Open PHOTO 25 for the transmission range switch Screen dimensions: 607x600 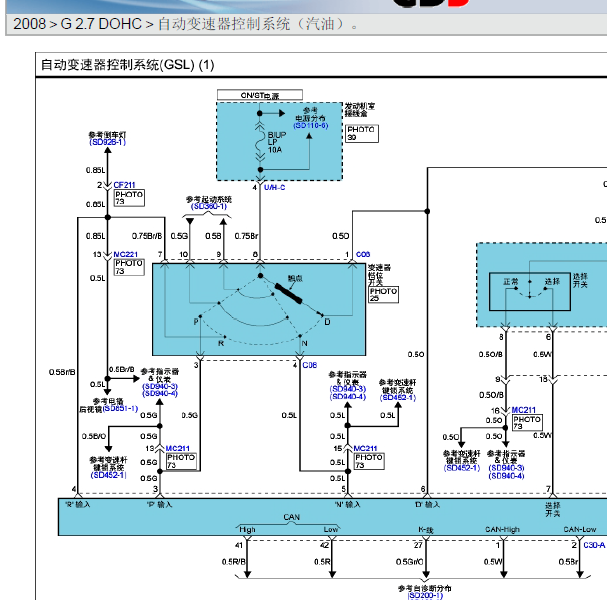[x=383, y=295]
